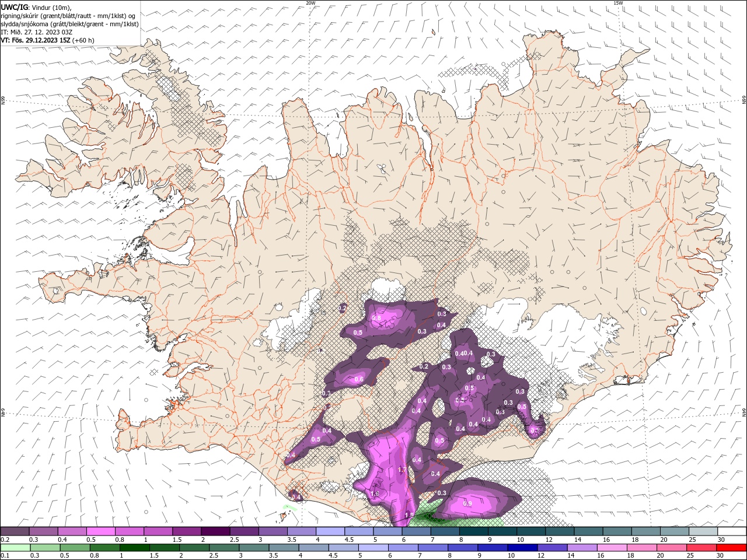Click the '1.6' snowfall value on the map
The width and height of the screenshot is (747, 560).
click(375, 494)
